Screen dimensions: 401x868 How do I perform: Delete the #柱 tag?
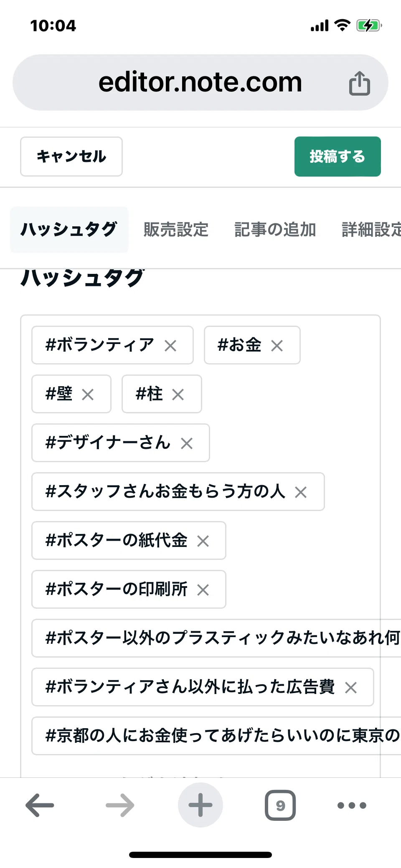[x=178, y=395]
